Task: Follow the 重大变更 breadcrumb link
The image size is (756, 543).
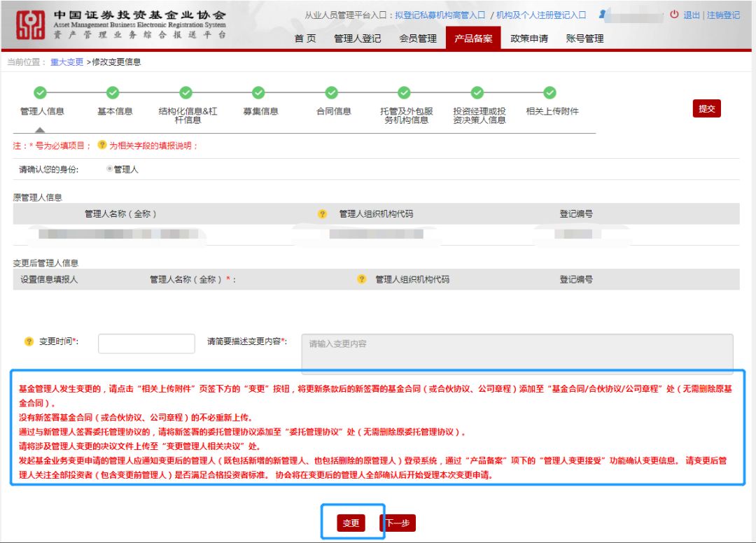Action: point(66,62)
